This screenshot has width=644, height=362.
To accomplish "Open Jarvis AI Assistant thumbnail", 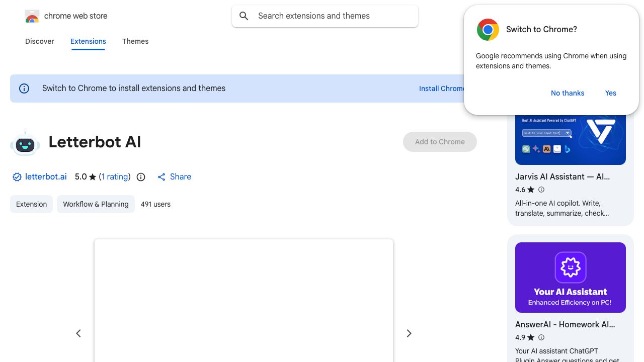I will [571, 140].
